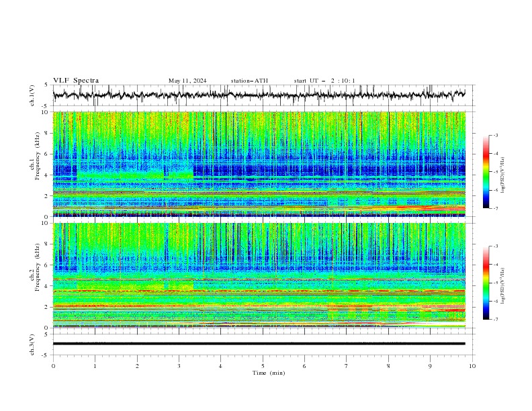Click inside the ch.1 spectrogram panel
The width and height of the screenshot is (532, 411).
[x=259, y=164]
